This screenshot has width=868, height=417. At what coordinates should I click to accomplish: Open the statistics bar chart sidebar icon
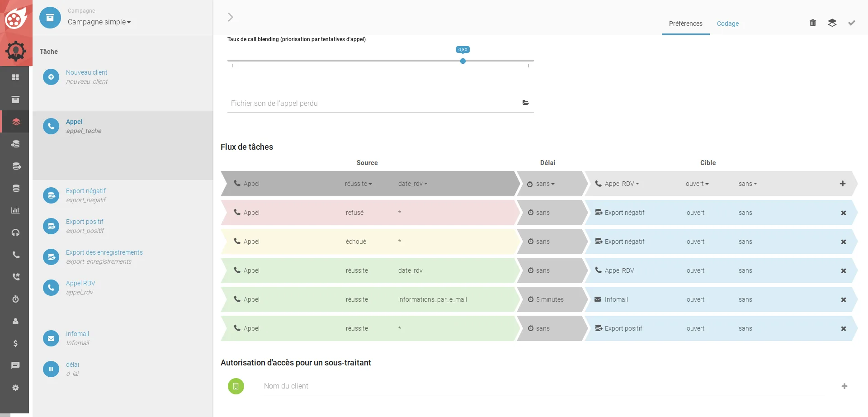(15, 210)
